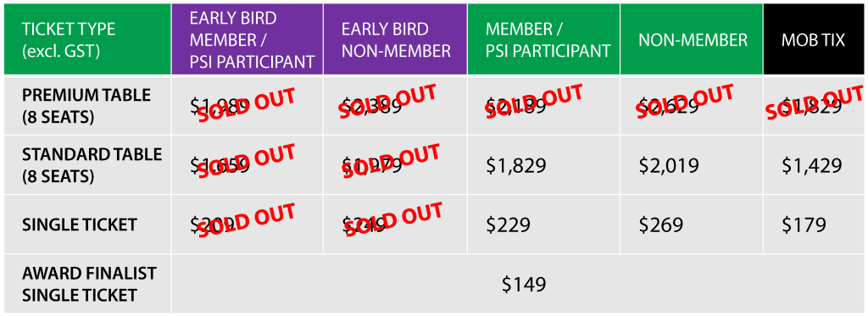Choose the $2,019 non-member standard table price
Image resolution: width=868 pixels, height=316 pixels.
670,165
